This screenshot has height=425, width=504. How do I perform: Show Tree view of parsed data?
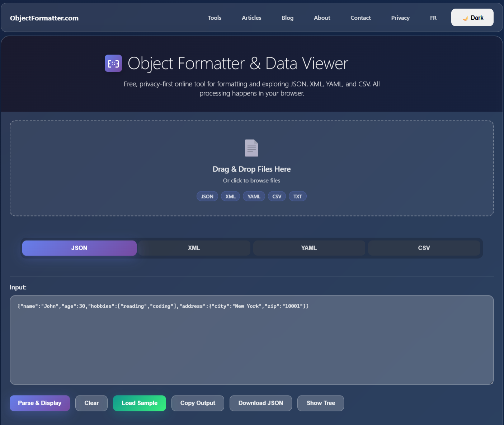[321, 403]
